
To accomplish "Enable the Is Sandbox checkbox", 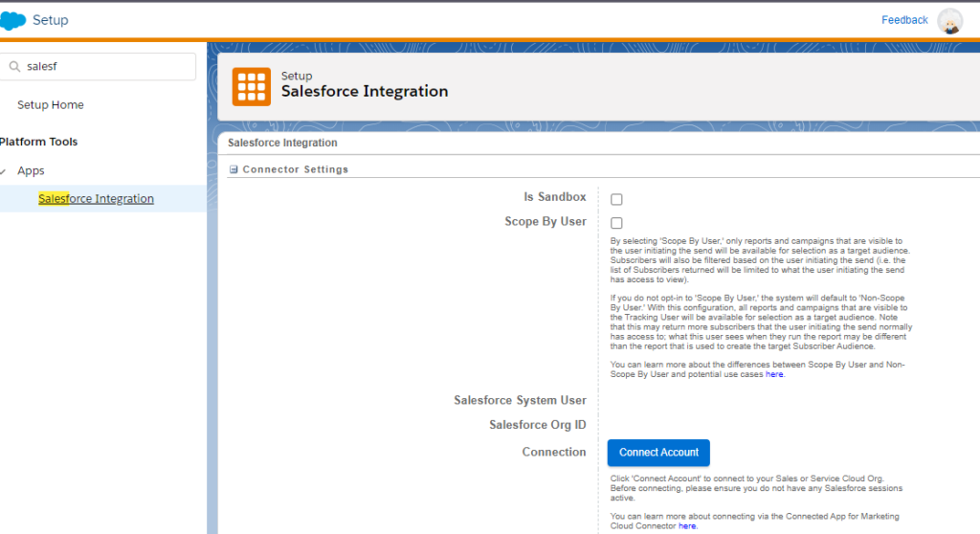I will 616,199.
